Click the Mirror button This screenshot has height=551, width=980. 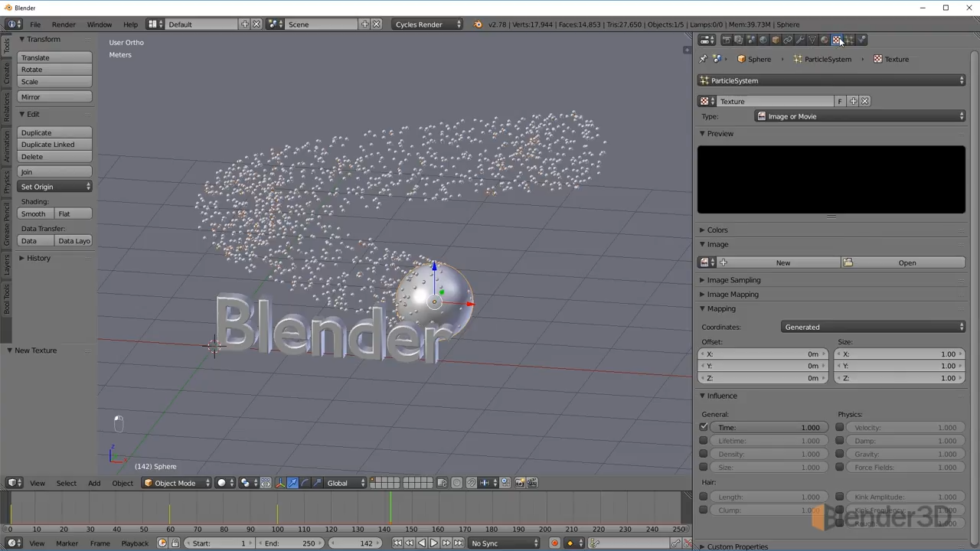click(x=55, y=97)
